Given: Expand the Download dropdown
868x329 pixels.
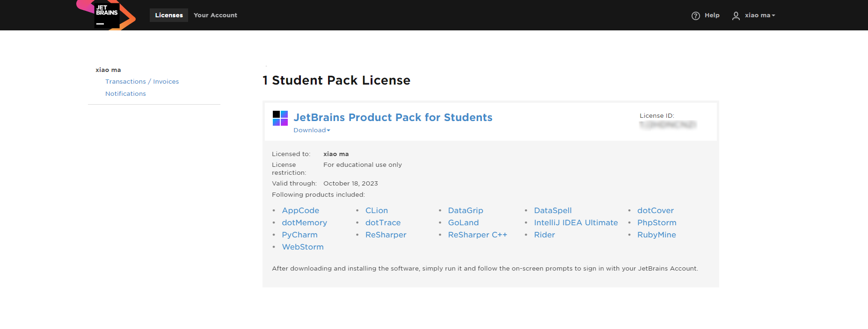Looking at the screenshot, I should point(312,130).
